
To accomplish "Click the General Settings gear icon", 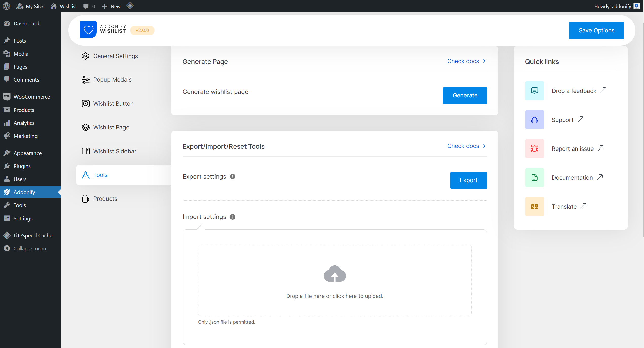I will (x=86, y=56).
